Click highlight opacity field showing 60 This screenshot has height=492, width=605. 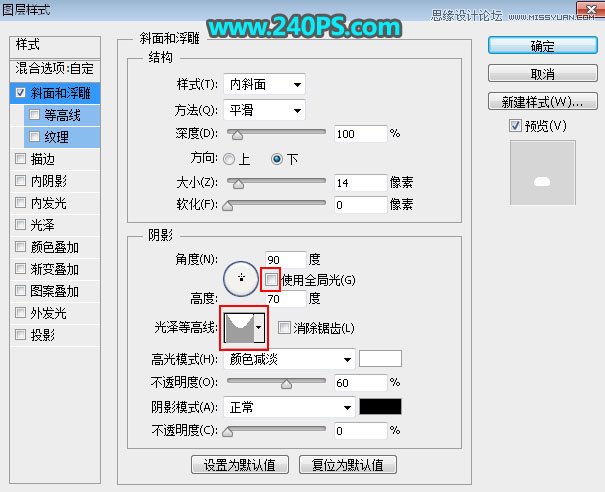[360, 383]
